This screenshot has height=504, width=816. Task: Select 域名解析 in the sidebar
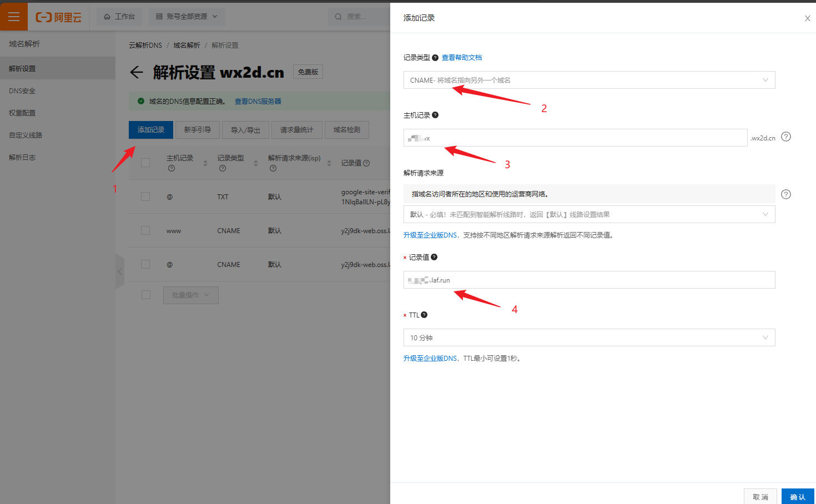pos(24,44)
